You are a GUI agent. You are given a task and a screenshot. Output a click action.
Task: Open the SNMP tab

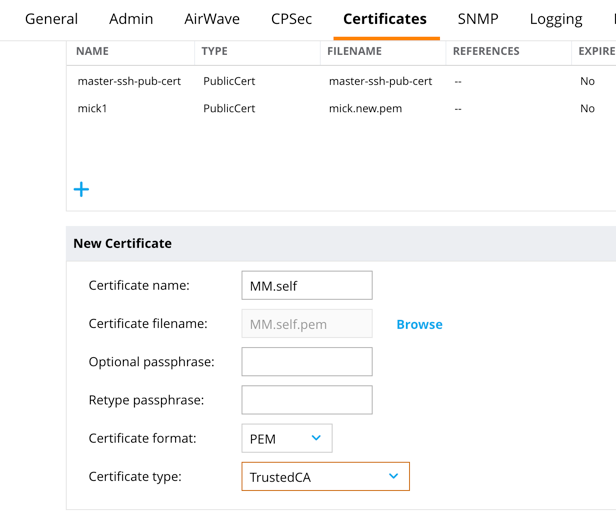[x=478, y=19]
